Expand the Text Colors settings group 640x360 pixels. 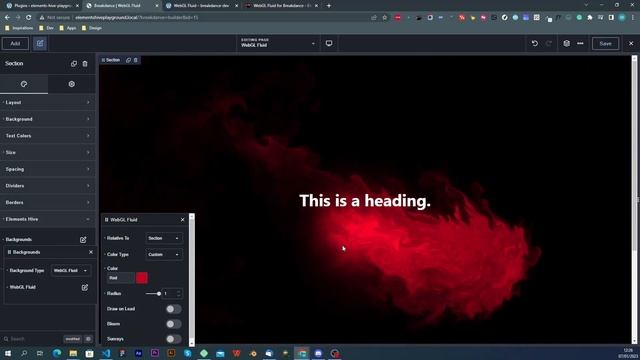(x=48, y=136)
